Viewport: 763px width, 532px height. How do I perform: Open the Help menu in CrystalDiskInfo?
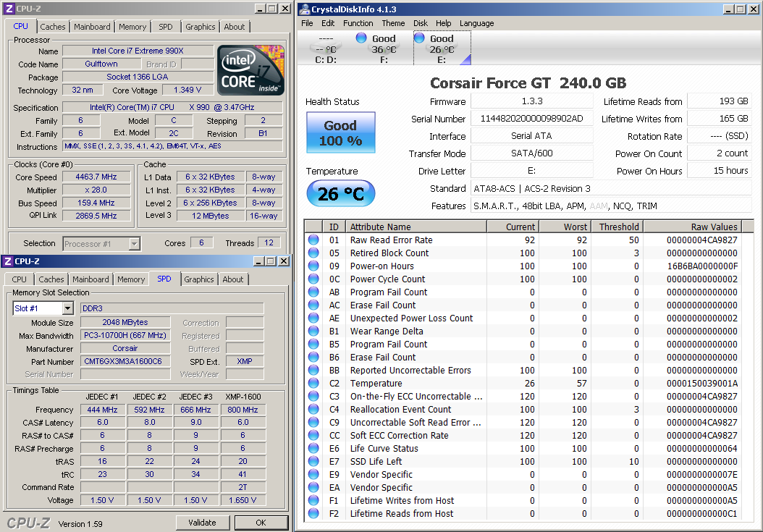point(443,23)
